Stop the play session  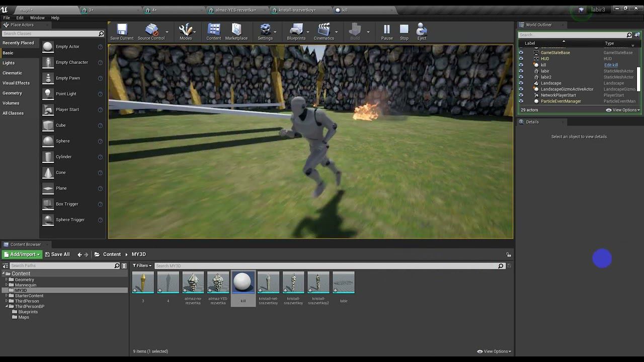pos(404,32)
